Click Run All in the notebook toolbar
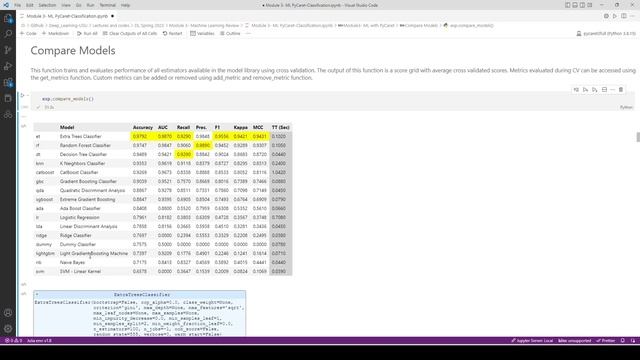This screenshot has height=360, width=640. (87, 33)
